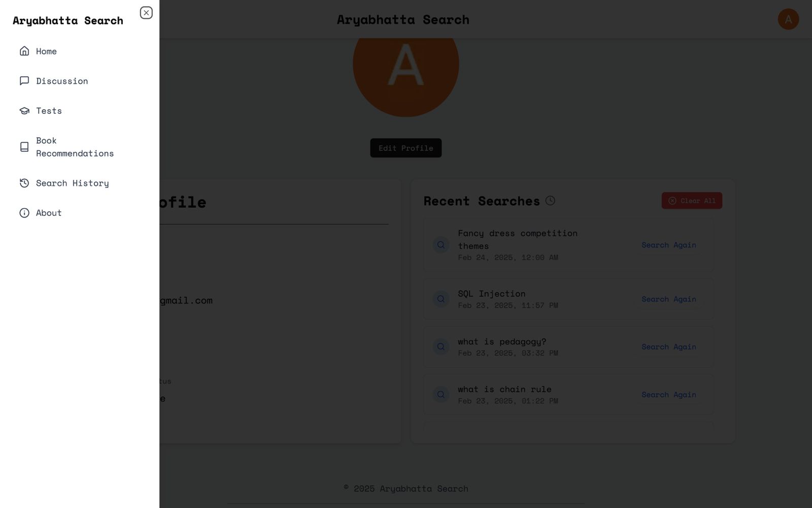Screen dimensions: 812x508
Task: Search Again for what is chain rule
Action: (669, 395)
